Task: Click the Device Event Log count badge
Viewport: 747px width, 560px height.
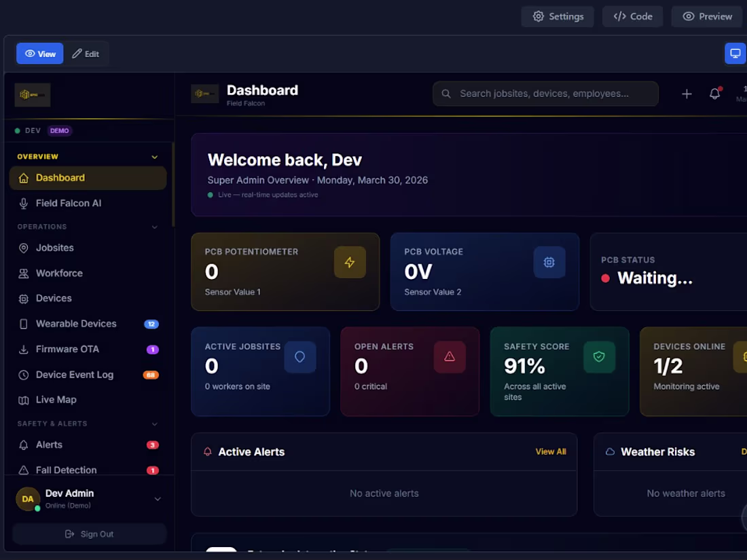Action: tap(151, 375)
